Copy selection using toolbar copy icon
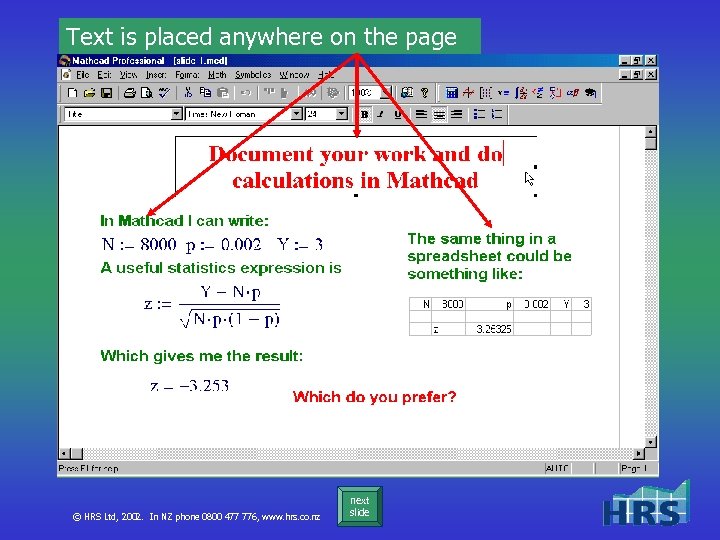Image resolution: width=720 pixels, height=540 pixels. pos(205,93)
